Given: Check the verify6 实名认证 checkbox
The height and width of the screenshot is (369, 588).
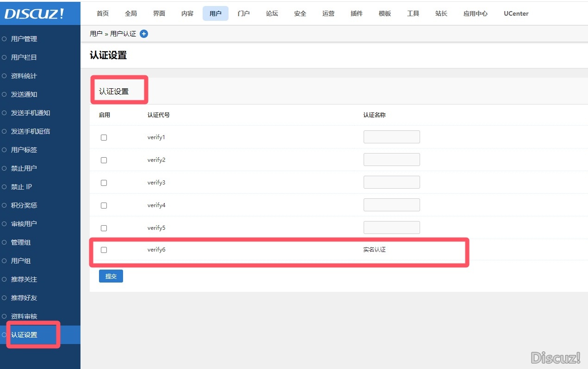Looking at the screenshot, I should coord(104,250).
